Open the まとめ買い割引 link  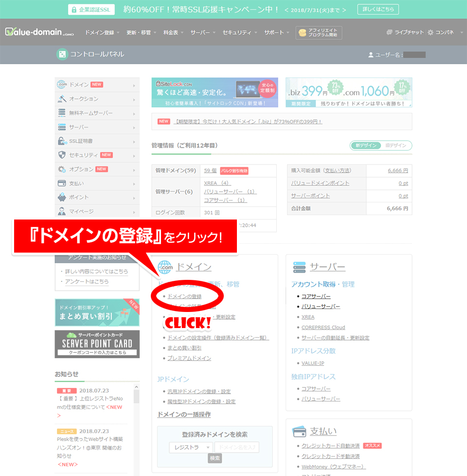click(x=184, y=348)
